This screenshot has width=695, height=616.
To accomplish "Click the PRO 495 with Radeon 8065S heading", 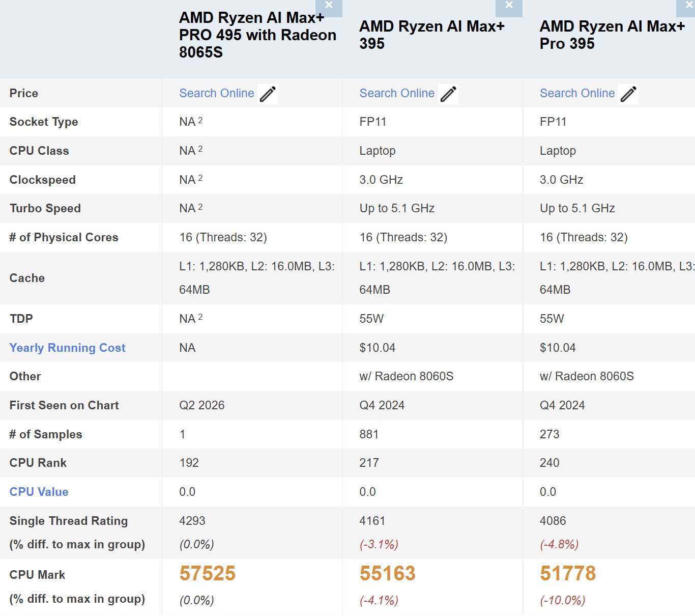I will click(x=257, y=35).
